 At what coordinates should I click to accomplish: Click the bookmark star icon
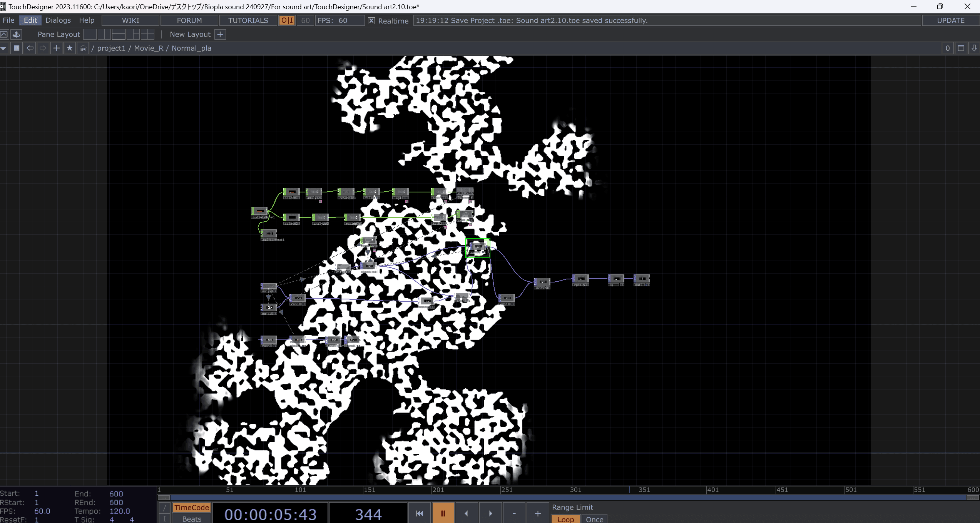point(70,48)
